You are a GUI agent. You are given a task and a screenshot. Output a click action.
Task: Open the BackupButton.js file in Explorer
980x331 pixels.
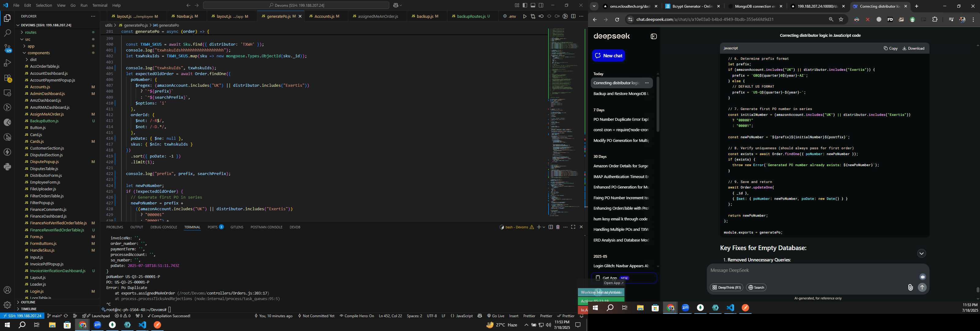44,121
